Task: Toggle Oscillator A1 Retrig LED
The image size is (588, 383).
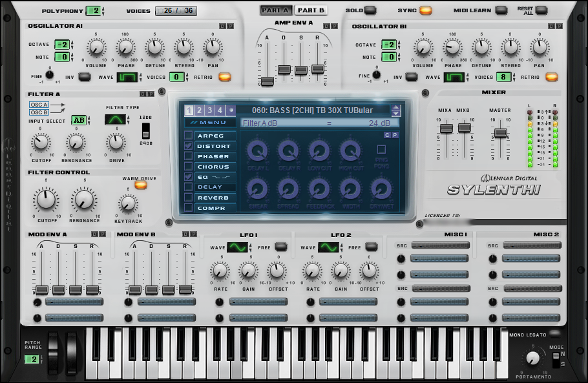Action: click(225, 78)
